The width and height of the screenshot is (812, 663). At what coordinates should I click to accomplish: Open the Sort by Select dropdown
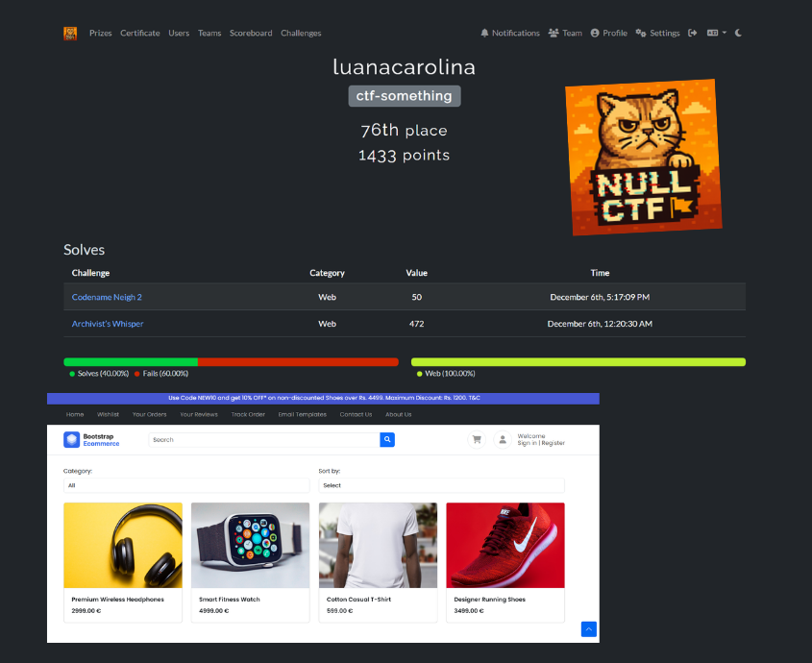[x=441, y=485]
